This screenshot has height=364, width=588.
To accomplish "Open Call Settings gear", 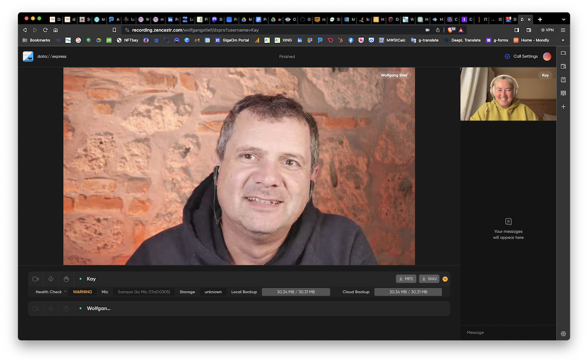I will tap(507, 56).
